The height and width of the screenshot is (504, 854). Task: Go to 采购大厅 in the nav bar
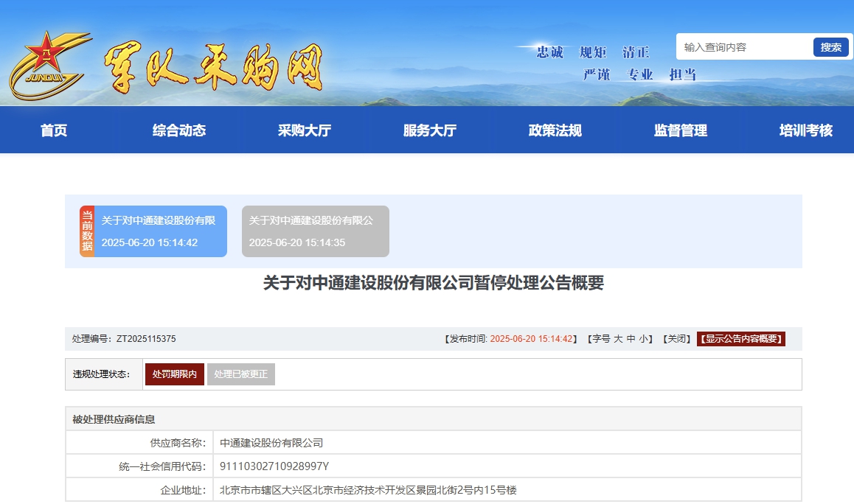(x=305, y=130)
